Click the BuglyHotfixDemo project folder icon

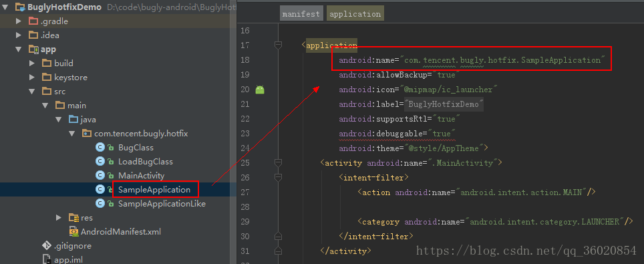click(20, 7)
